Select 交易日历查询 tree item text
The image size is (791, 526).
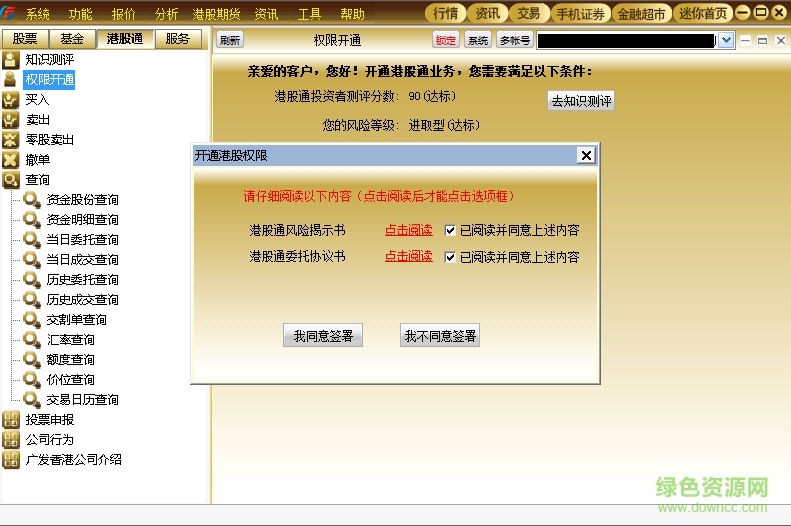83,400
